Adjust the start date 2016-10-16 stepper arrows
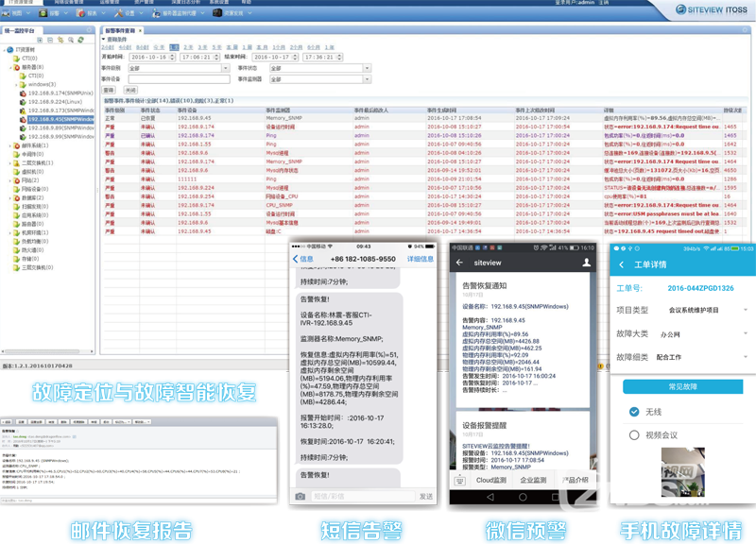The width and height of the screenshot is (756, 544). [172, 58]
